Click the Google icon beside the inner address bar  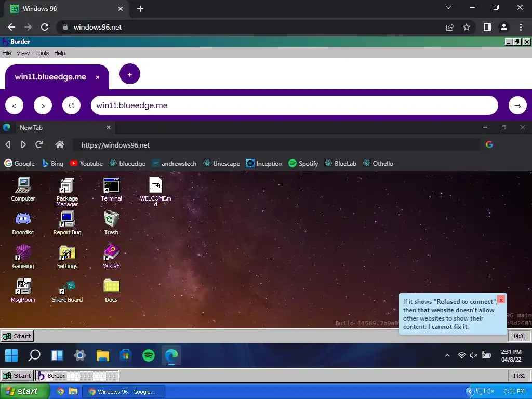pos(489,144)
